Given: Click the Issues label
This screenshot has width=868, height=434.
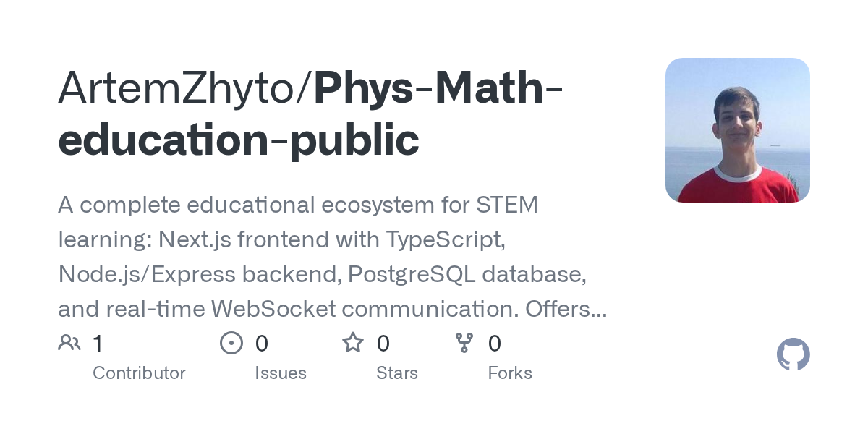Looking at the screenshot, I should pyautogui.click(x=281, y=373).
